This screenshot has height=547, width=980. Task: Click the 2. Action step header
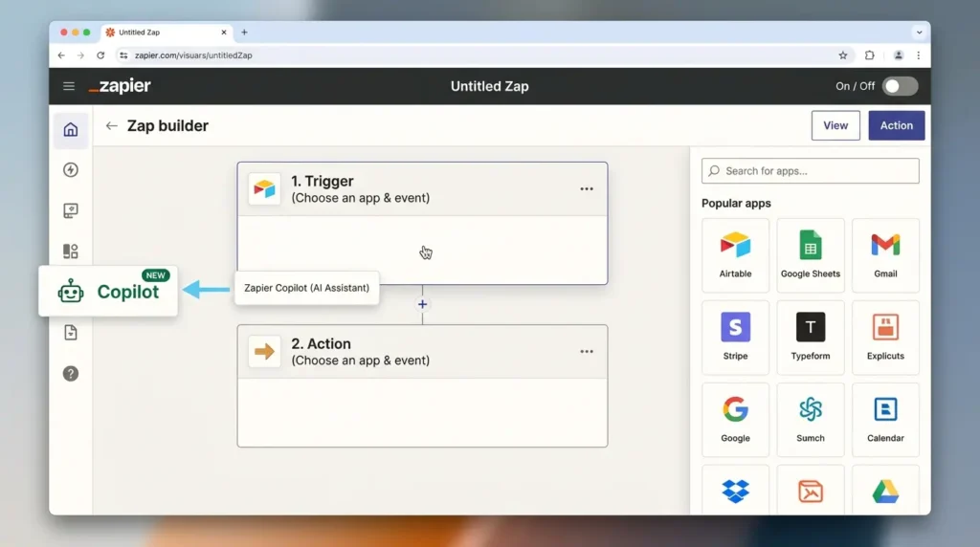point(422,352)
